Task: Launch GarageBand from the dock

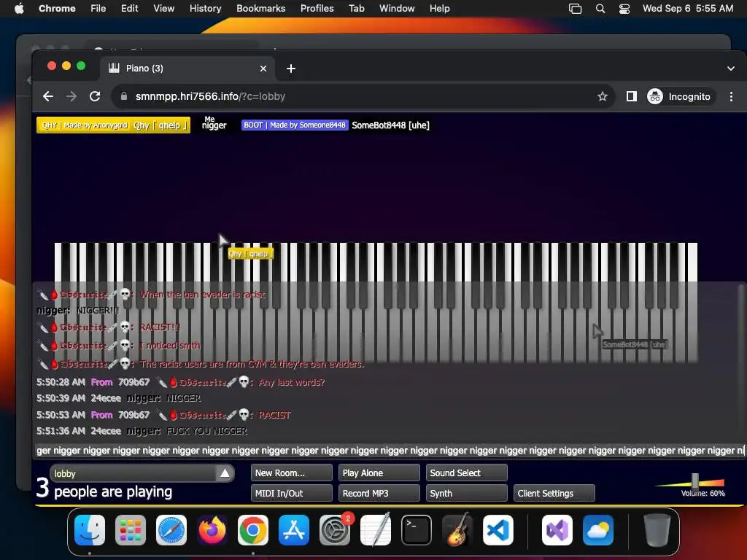Action: (x=457, y=530)
